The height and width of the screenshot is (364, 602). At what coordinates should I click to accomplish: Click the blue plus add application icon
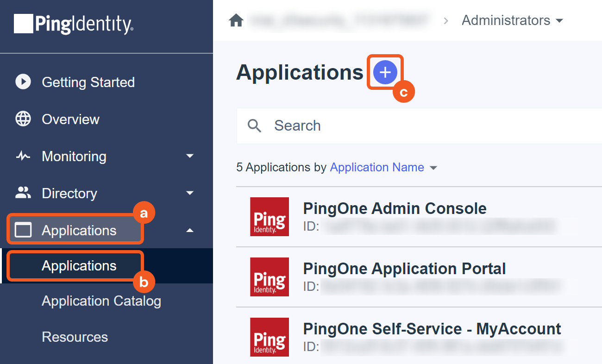tap(385, 72)
